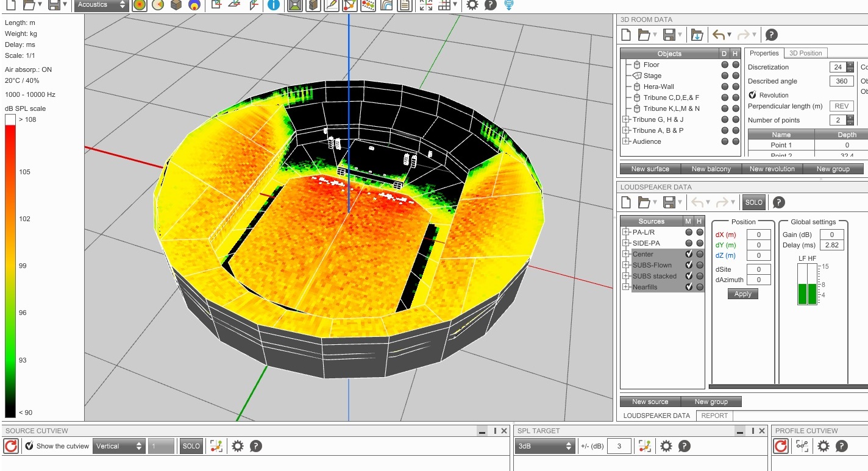
Task: Open the 3dB SPL target dropdown
Action: click(546, 446)
